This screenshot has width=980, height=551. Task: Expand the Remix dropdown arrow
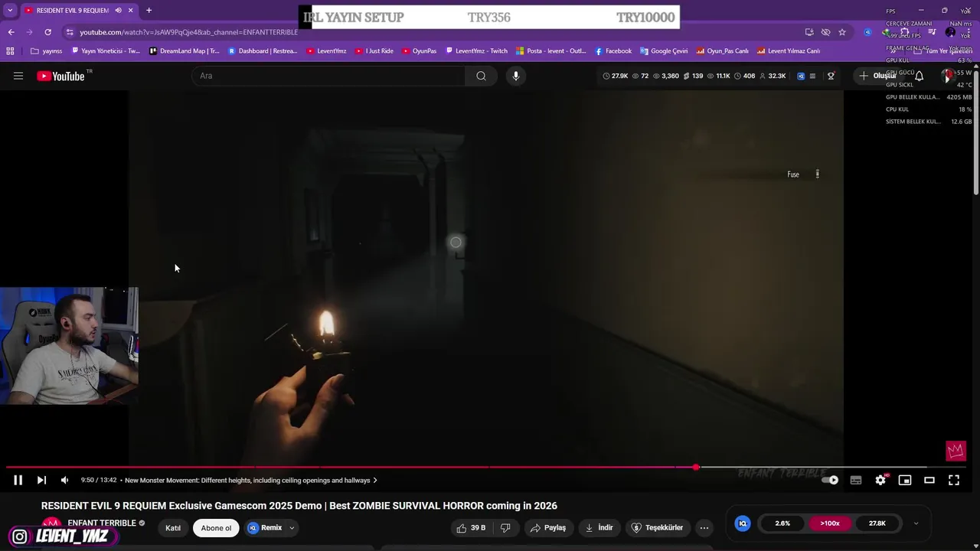pos(292,528)
